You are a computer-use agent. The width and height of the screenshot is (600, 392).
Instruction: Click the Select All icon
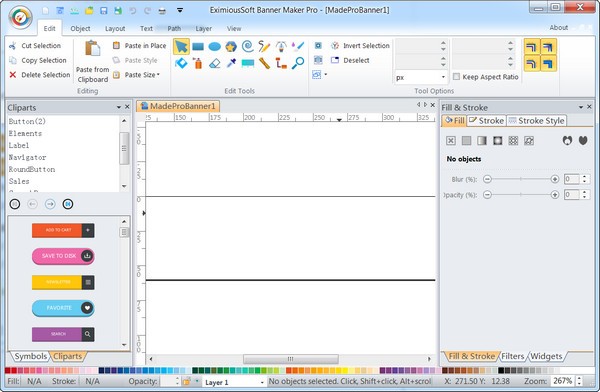pyautogui.click(x=318, y=46)
